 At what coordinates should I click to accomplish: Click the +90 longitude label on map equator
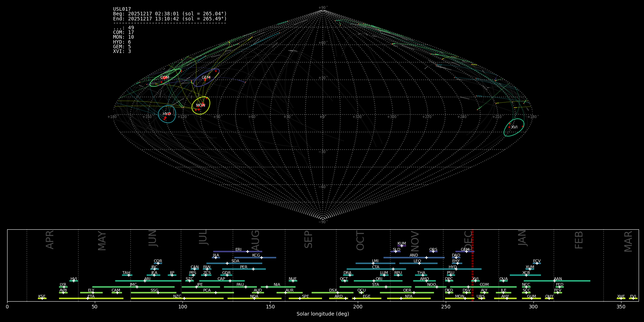pos(217,117)
